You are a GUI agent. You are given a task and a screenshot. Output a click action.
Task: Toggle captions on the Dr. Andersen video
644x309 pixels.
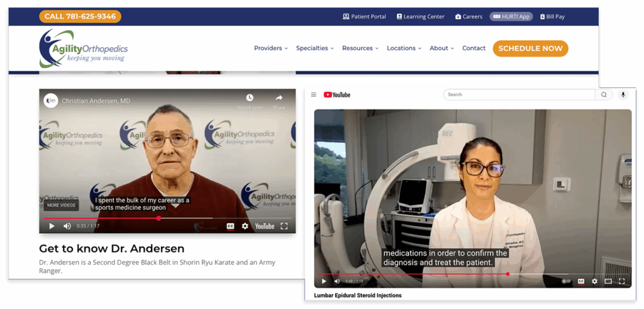230,226
